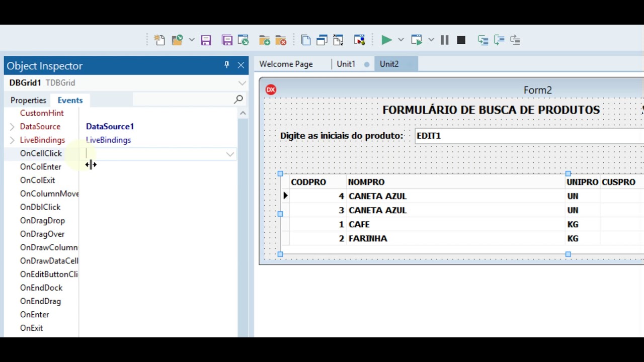Select the OnDragOver event
Image resolution: width=644 pixels, height=362 pixels.
[42, 234]
